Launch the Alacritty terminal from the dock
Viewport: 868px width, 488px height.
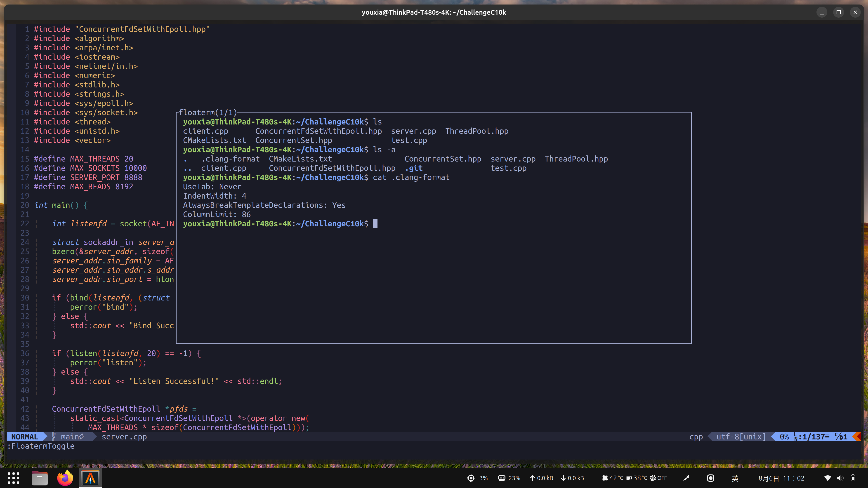pyautogui.click(x=90, y=478)
